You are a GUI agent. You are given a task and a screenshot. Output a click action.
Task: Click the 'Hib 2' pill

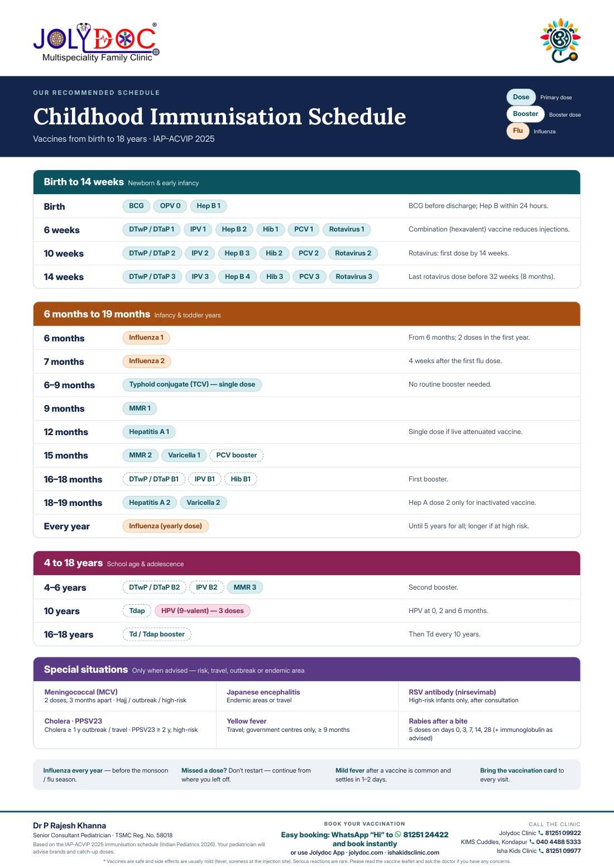[x=274, y=253]
